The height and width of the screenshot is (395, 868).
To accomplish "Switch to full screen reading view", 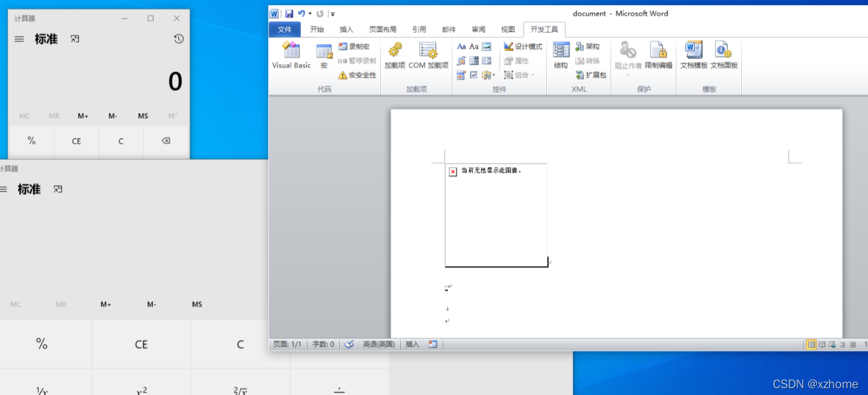I will pos(822,345).
